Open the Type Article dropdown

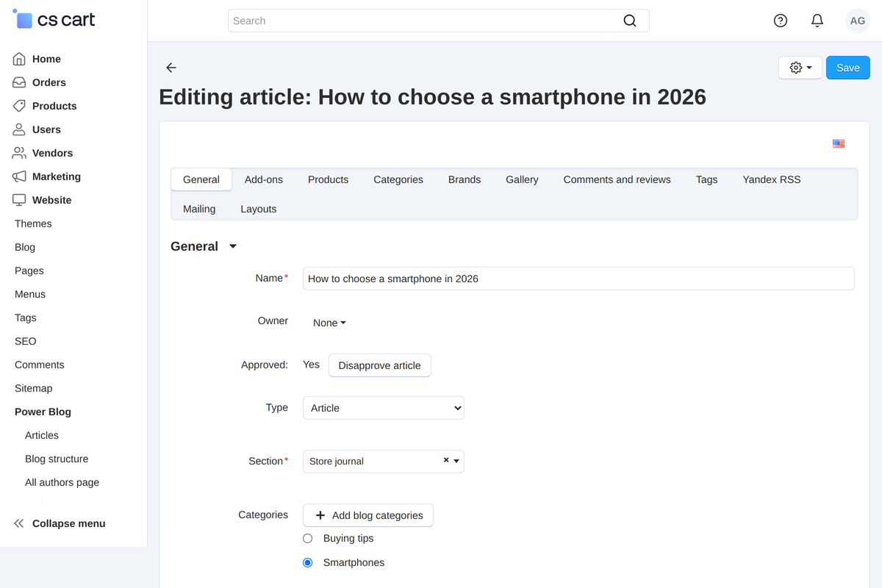tap(384, 408)
